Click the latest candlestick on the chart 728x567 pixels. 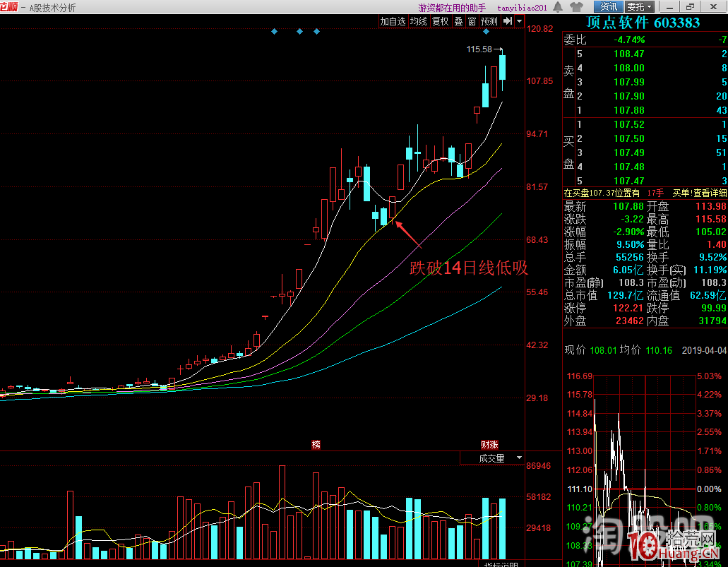(x=502, y=68)
